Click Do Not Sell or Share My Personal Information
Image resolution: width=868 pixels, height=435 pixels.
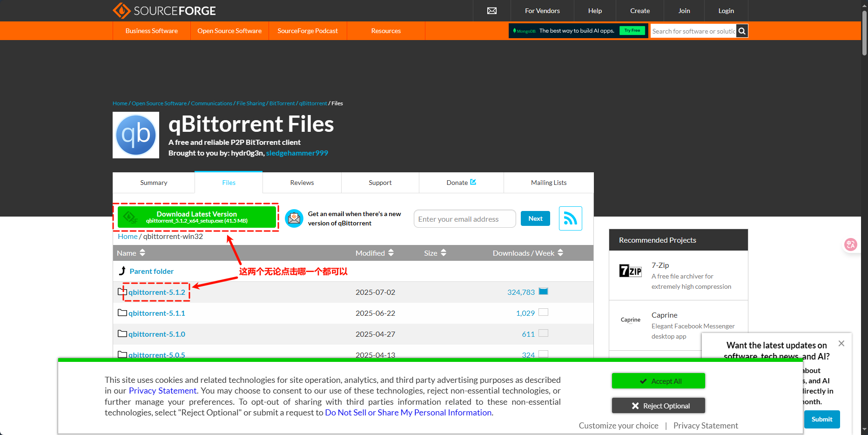coord(408,413)
